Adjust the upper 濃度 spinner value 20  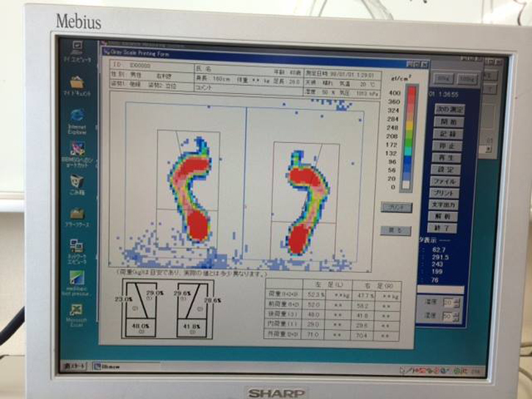459,302
